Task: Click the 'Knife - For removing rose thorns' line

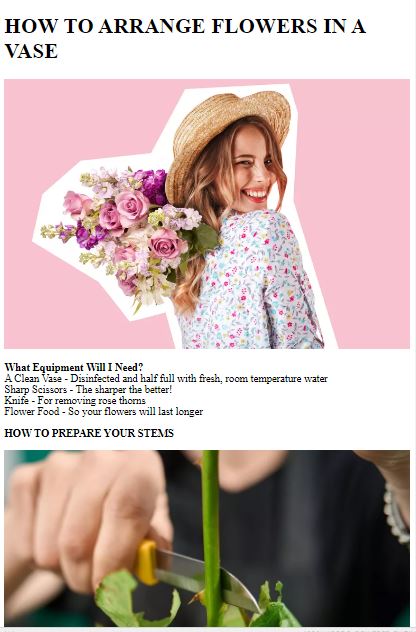Action: [75, 400]
